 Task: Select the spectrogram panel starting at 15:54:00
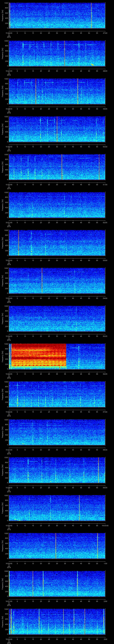click(x=57, y=318)
